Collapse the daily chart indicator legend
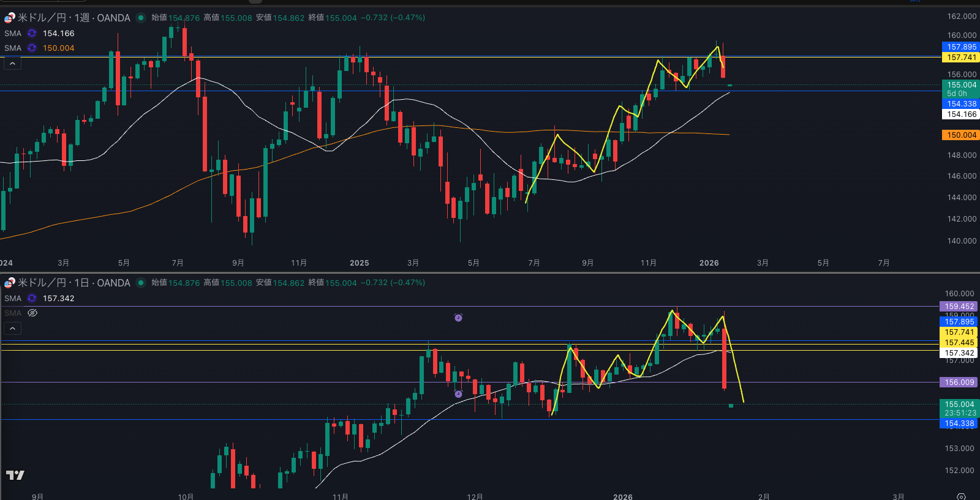Image resolution: width=980 pixels, height=500 pixels. pos(12,329)
